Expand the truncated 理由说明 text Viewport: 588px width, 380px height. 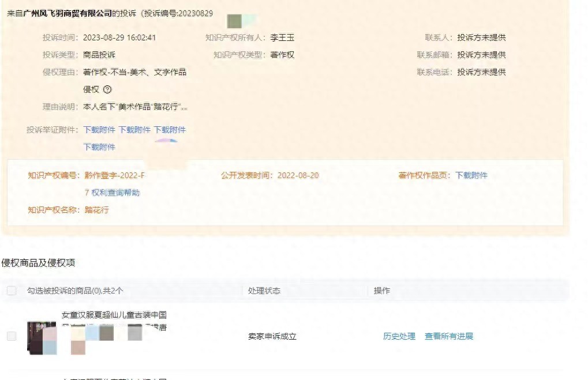click(135, 107)
